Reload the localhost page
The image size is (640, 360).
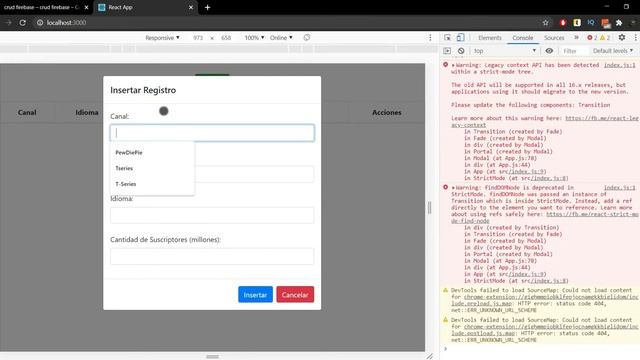tap(22, 22)
